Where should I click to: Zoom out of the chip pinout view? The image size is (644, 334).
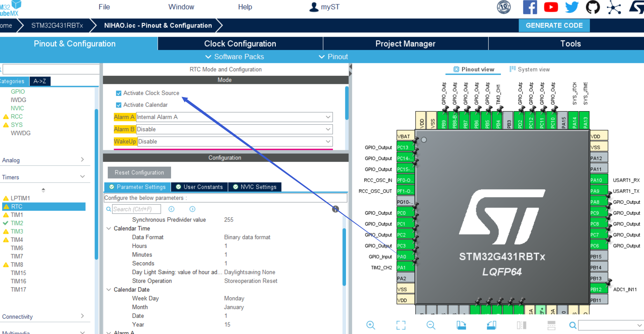pos(431,325)
